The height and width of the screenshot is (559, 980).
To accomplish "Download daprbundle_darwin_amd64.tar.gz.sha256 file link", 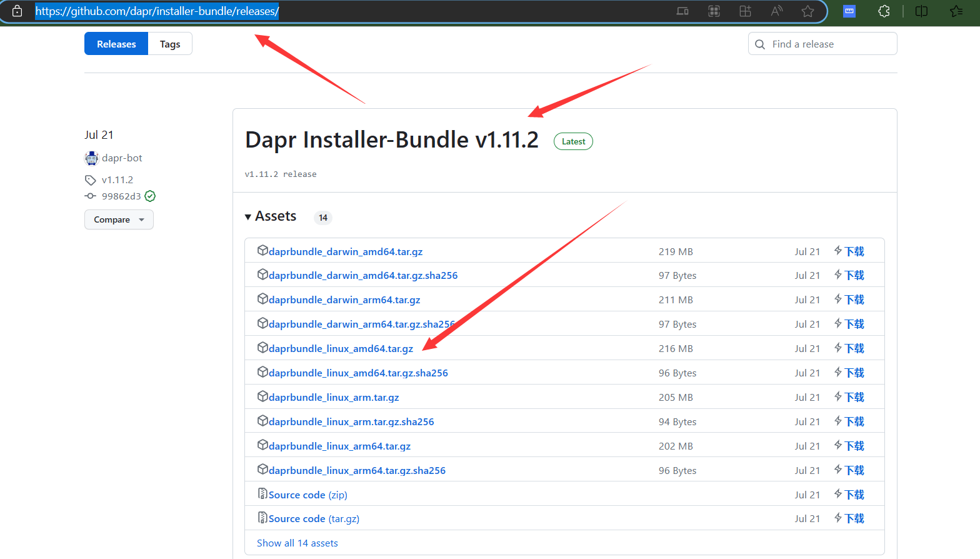I will [x=363, y=276].
